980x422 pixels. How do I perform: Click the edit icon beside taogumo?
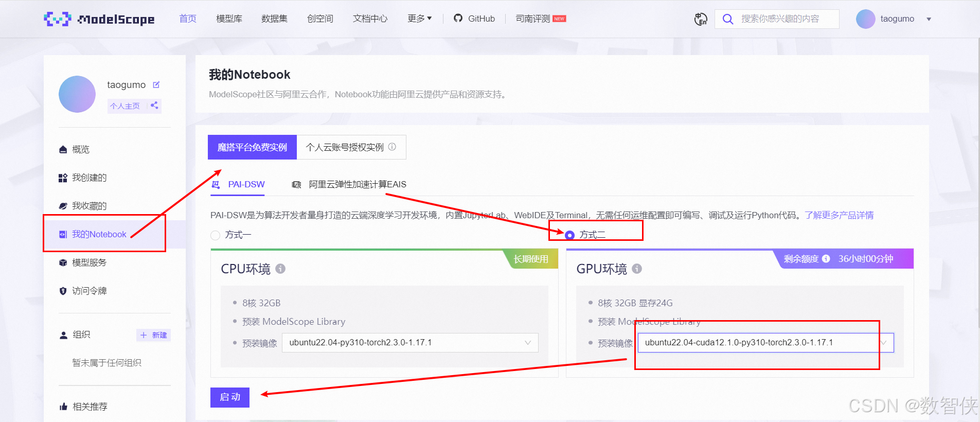pos(156,84)
